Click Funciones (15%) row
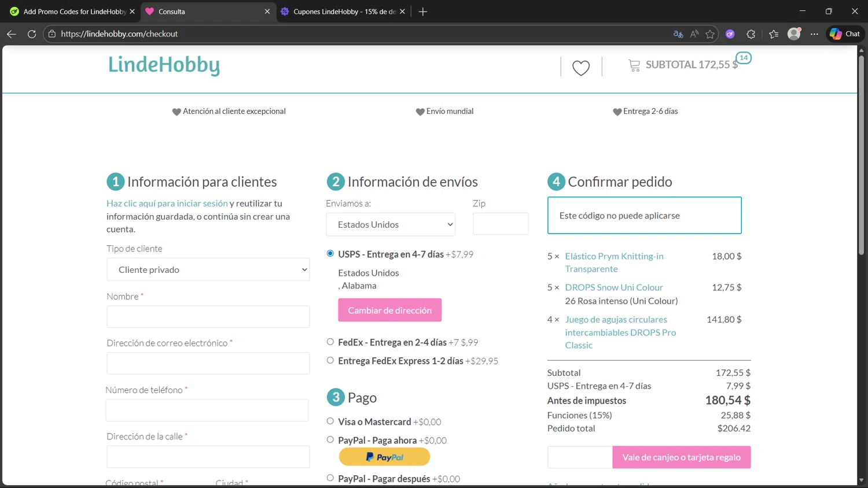 (x=649, y=415)
